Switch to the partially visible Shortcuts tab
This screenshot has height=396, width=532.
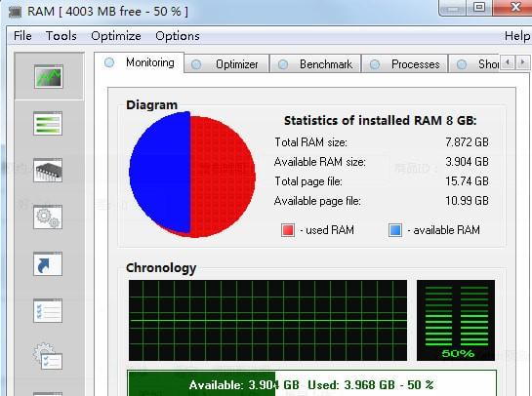474,63
